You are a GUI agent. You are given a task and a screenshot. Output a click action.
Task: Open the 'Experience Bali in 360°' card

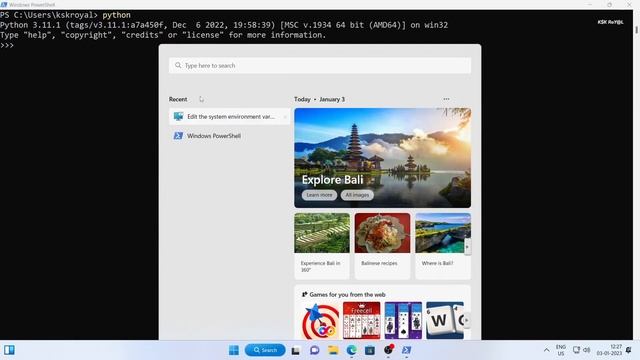pos(322,246)
